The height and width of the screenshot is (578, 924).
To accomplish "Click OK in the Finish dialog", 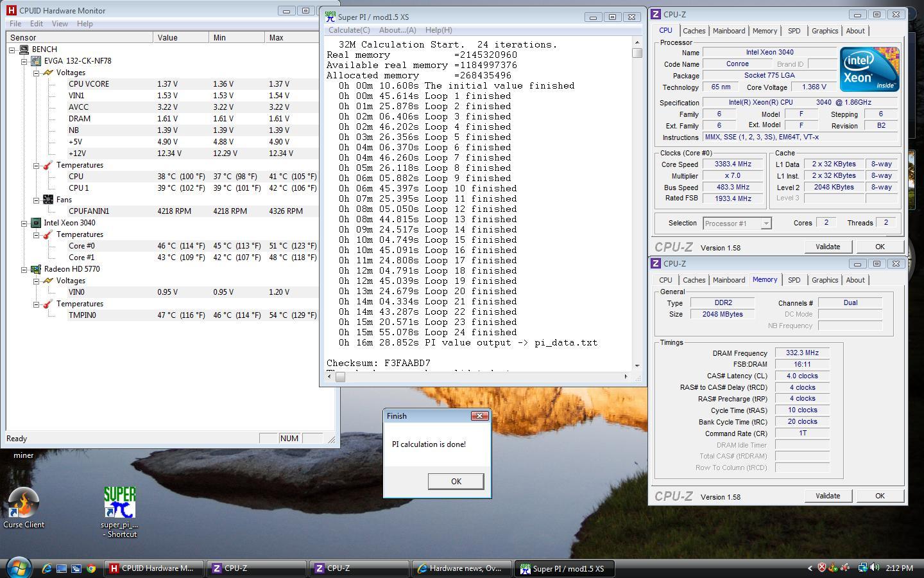I will 456,482.
